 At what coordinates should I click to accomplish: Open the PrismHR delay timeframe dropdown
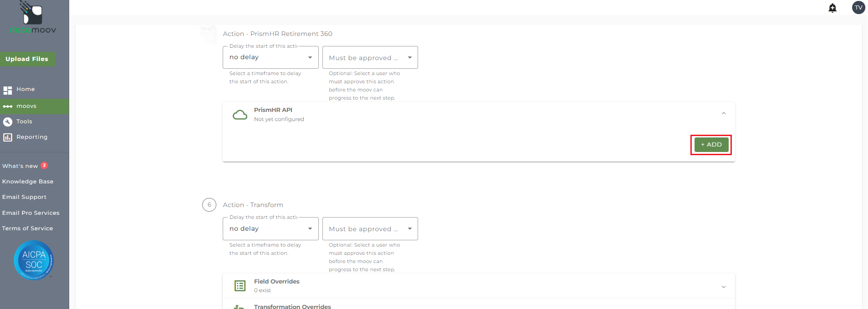[271, 57]
